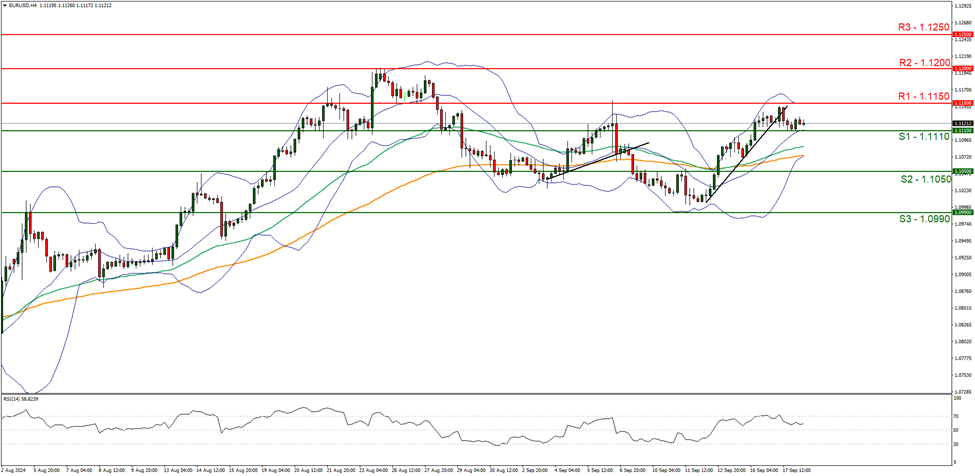Click the 17 Sep 12:00 time axis label

(795, 468)
